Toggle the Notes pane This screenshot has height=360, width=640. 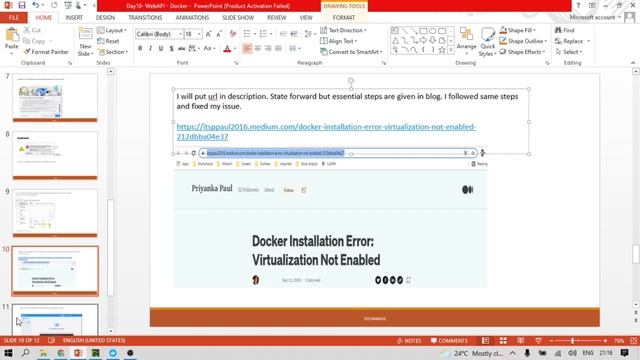pos(409,340)
